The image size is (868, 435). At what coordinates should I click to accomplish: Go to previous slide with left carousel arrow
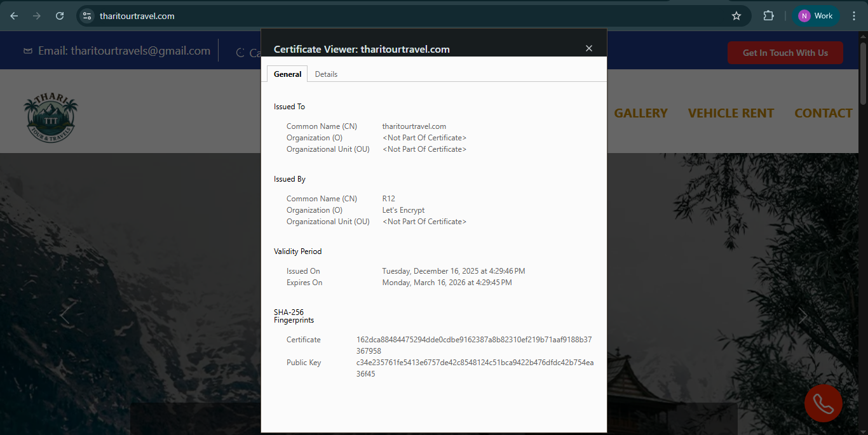coord(64,315)
